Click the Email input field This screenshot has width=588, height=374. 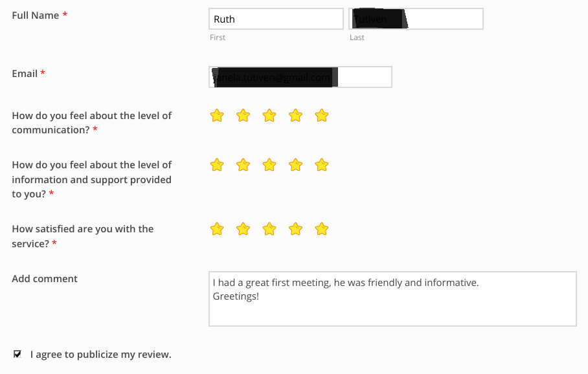pyautogui.click(x=300, y=77)
